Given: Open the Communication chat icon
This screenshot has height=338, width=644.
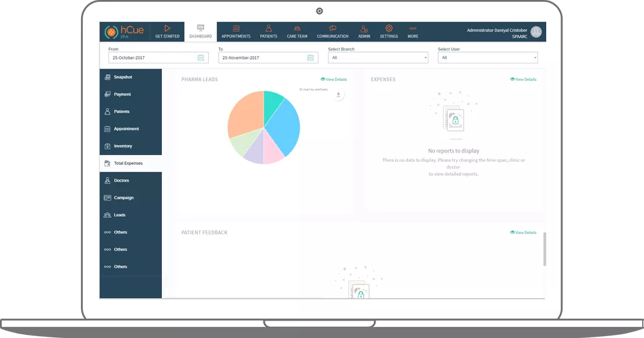Looking at the screenshot, I should pos(333,29).
